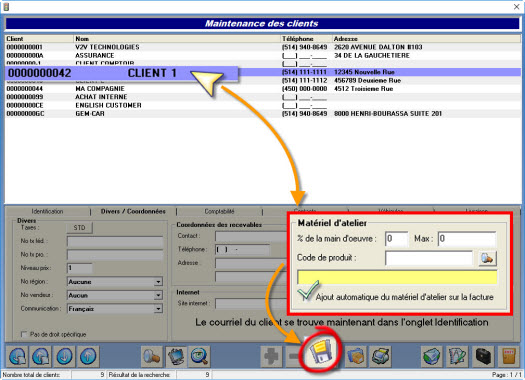The width and height of the screenshot is (525, 380).
Task: Toggle Pas de droit spécifique checkbox
Action: coord(24,334)
